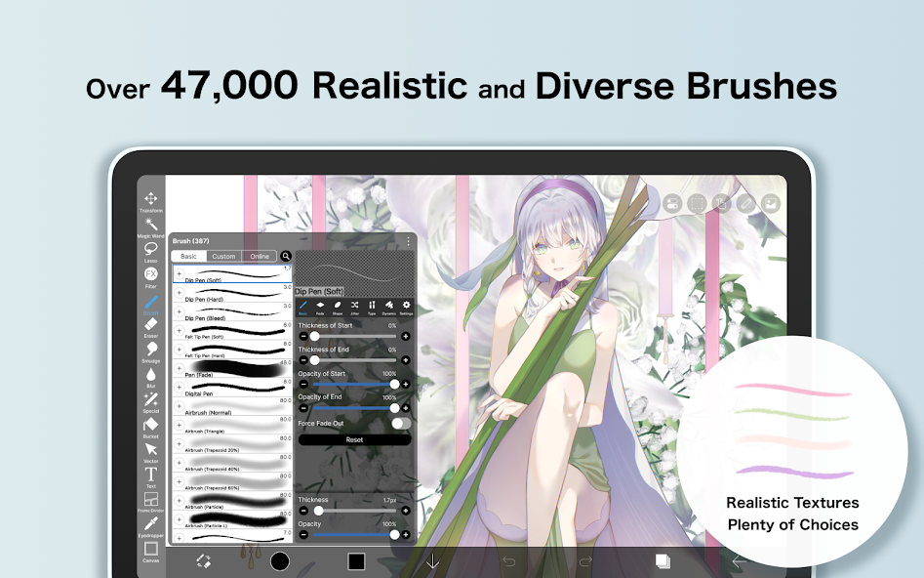The height and width of the screenshot is (578, 924).
Task: Click the brush search magnifier icon
Action: (286, 256)
